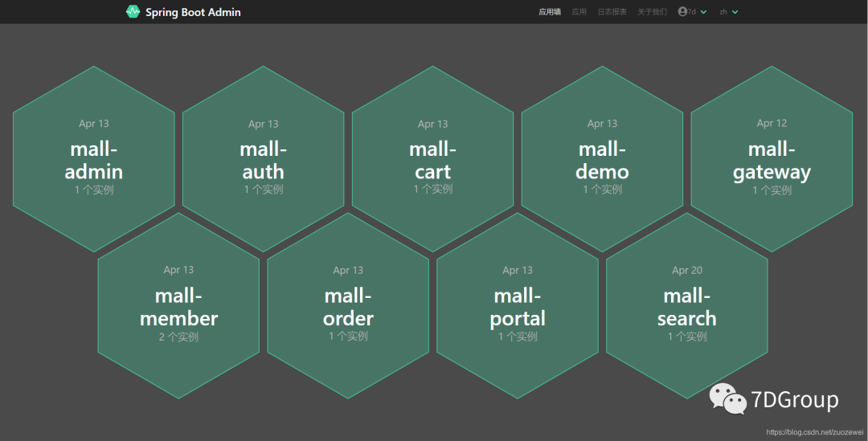Click the Apr 13 date on mall-cart

[433, 124]
